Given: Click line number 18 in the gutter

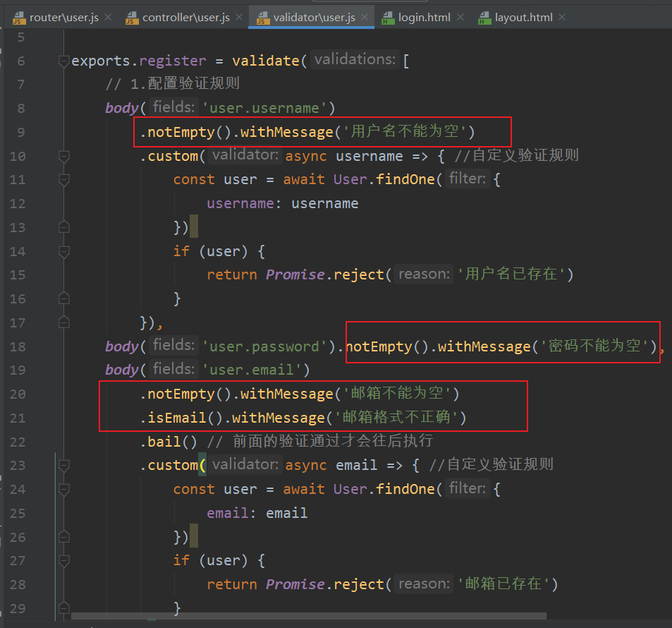Looking at the screenshot, I should click(18, 346).
